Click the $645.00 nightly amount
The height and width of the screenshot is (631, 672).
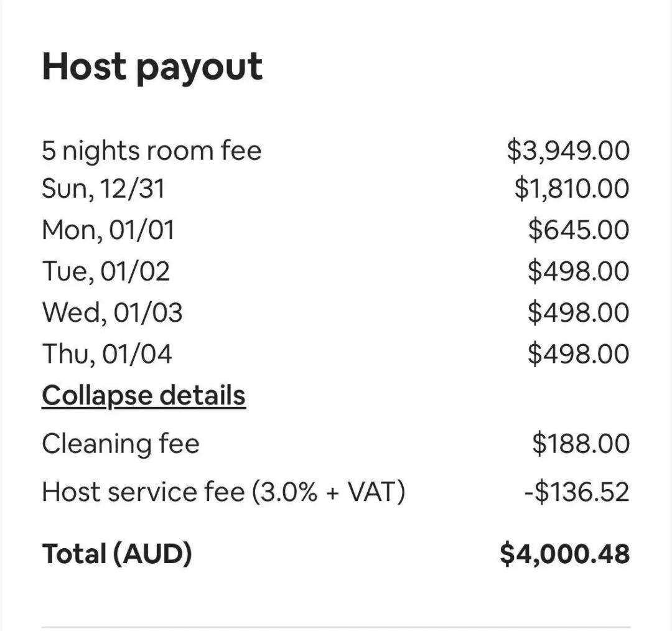coord(579,230)
